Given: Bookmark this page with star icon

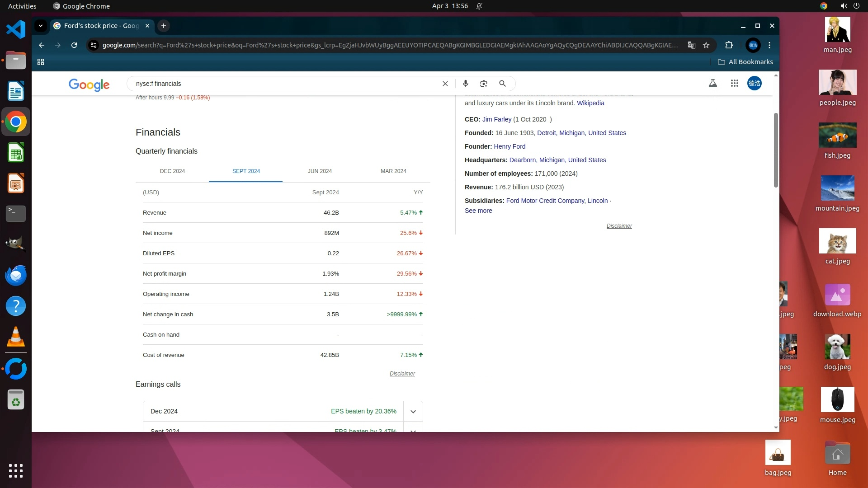Looking at the screenshot, I should pyautogui.click(x=706, y=45).
